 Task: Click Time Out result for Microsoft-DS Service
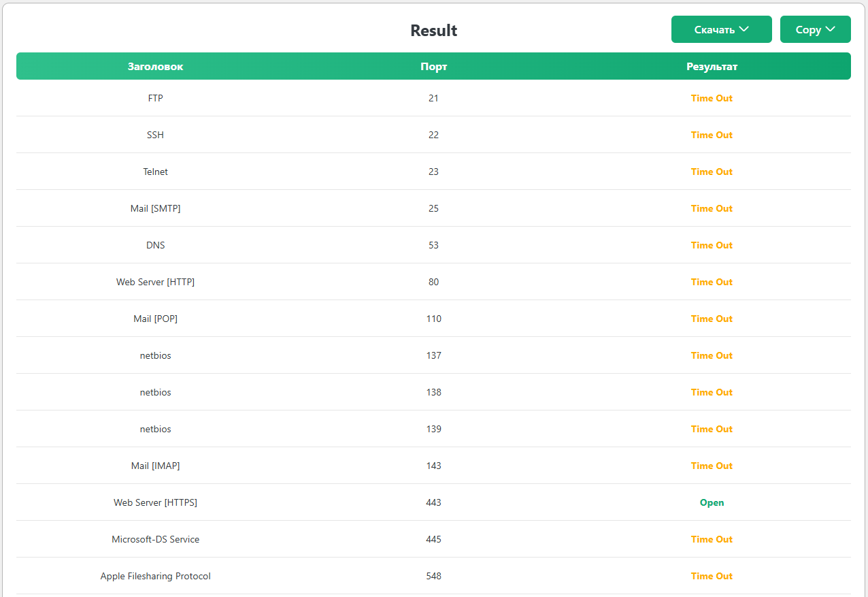click(x=712, y=539)
